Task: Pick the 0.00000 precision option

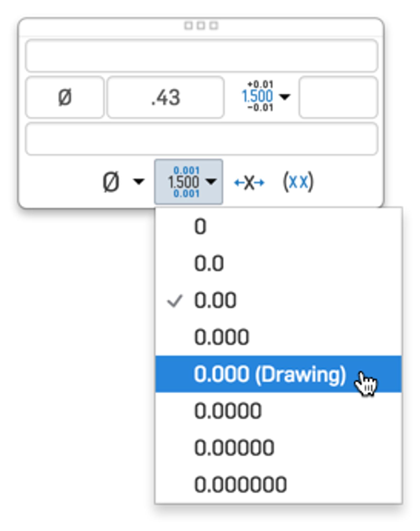Action: pyautogui.click(x=234, y=447)
